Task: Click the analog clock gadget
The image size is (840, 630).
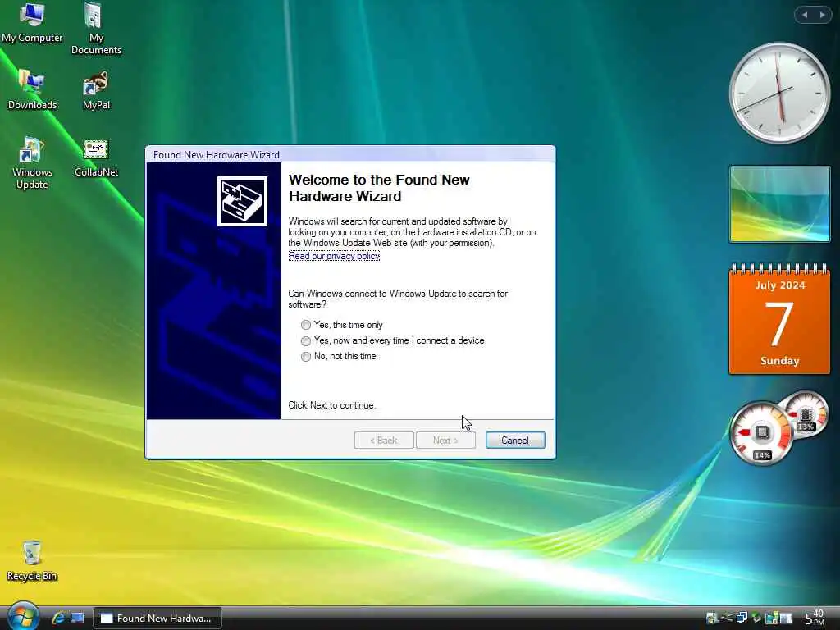Action: pyautogui.click(x=779, y=94)
